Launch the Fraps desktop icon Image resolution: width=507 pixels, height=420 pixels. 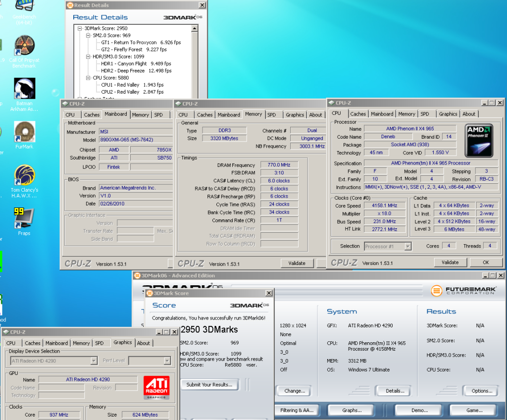(24, 218)
